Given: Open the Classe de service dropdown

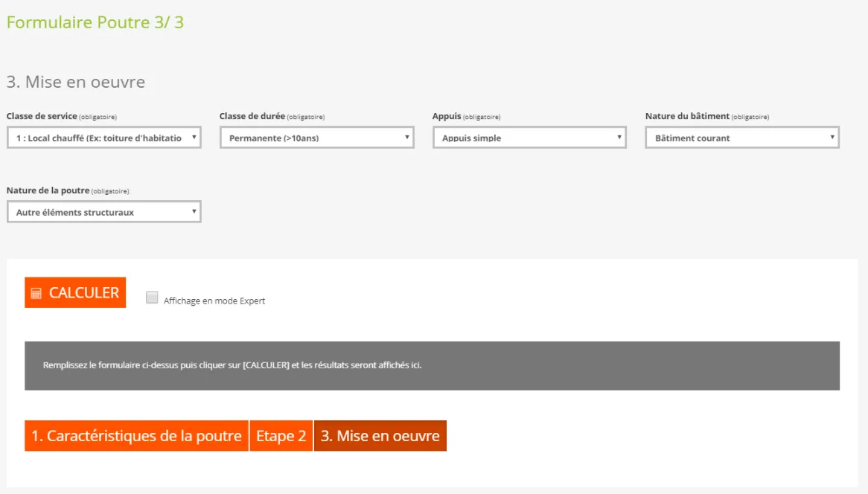Looking at the screenshot, I should pos(104,138).
